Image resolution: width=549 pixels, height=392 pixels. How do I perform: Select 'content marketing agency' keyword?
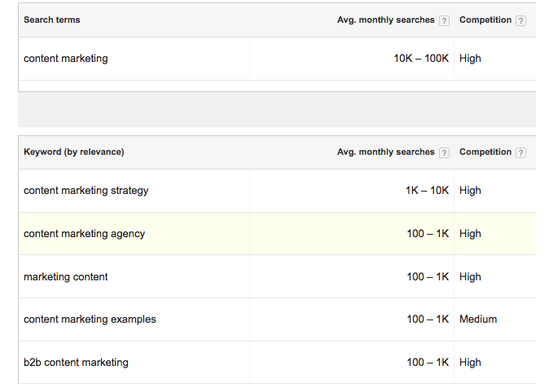[x=85, y=234]
